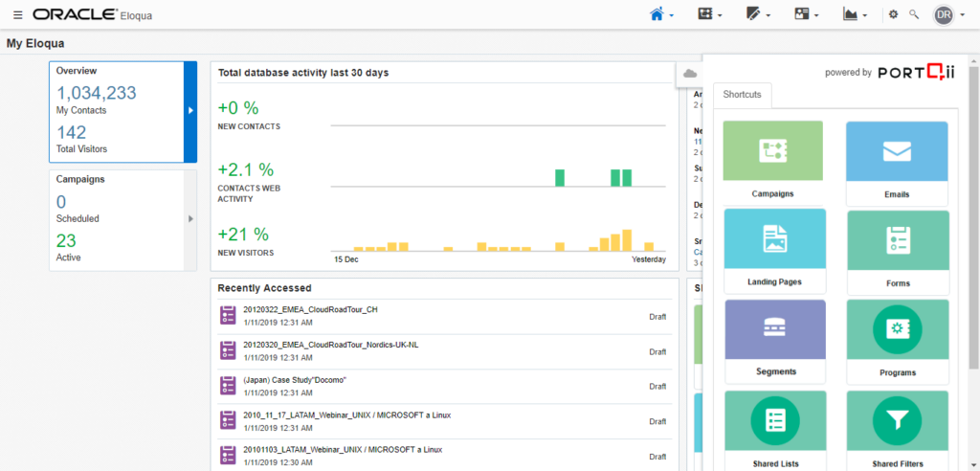Click the +2.1 % contacts web activity value
Viewport: 980px width, 471px height.
tap(246, 169)
